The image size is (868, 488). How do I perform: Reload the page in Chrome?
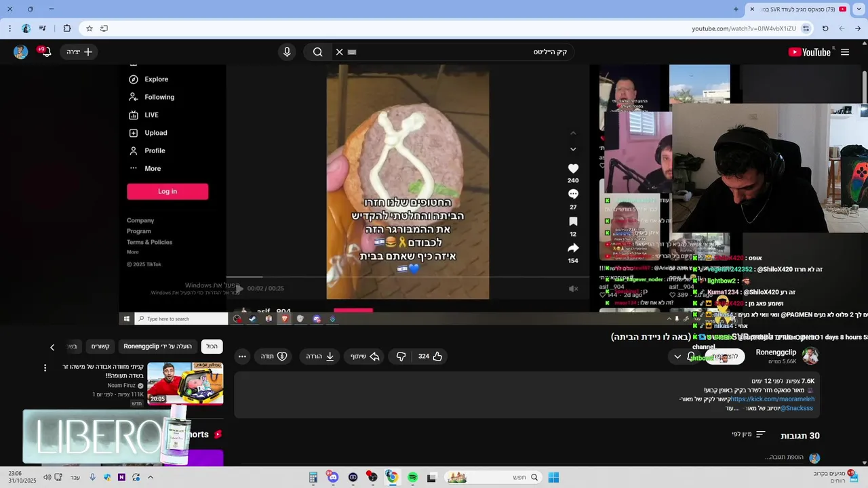coord(825,28)
